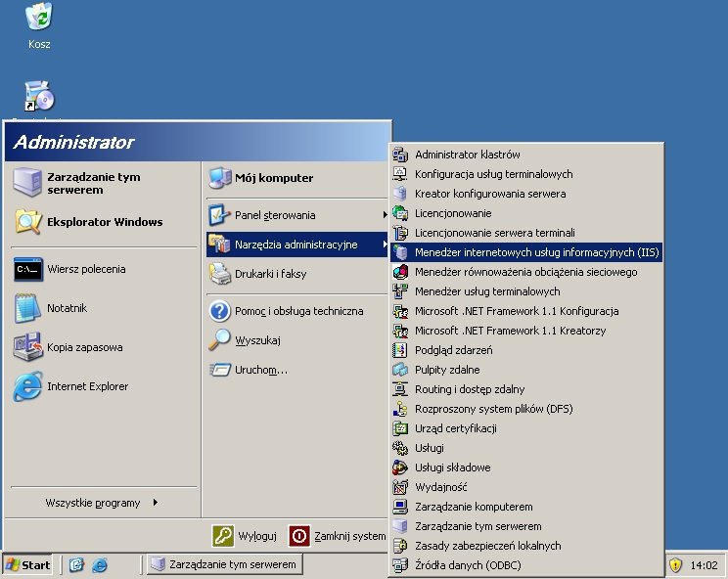This screenshot has width=728, height=579.
Task: Click the Pulpity zdalne icon
Action: (x=400, y=370)
